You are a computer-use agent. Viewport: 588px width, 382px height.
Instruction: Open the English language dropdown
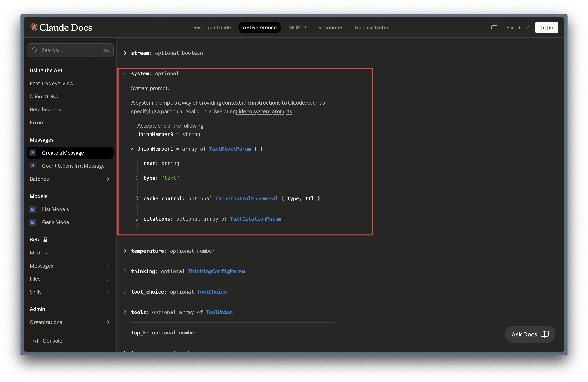pyautogui.click(x=517, y=28)
